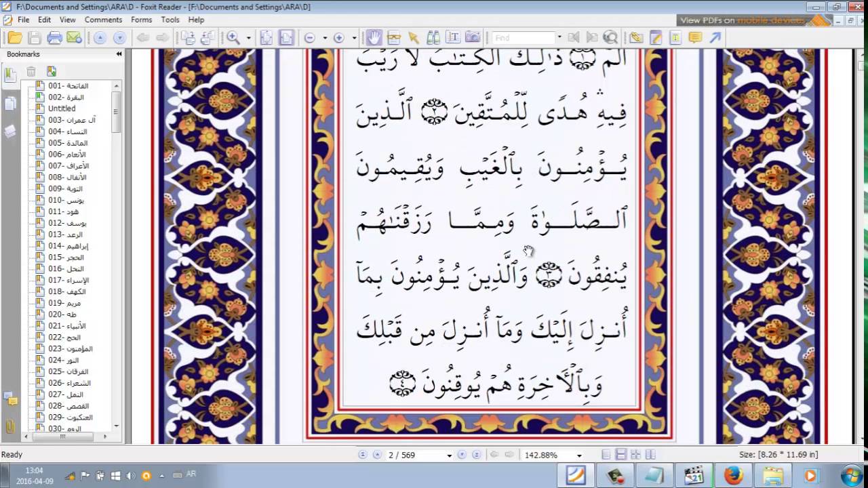The height and width of the screenshot is (488, 868).
Task: Activate the Hand tool
Action: coord(374,38)
